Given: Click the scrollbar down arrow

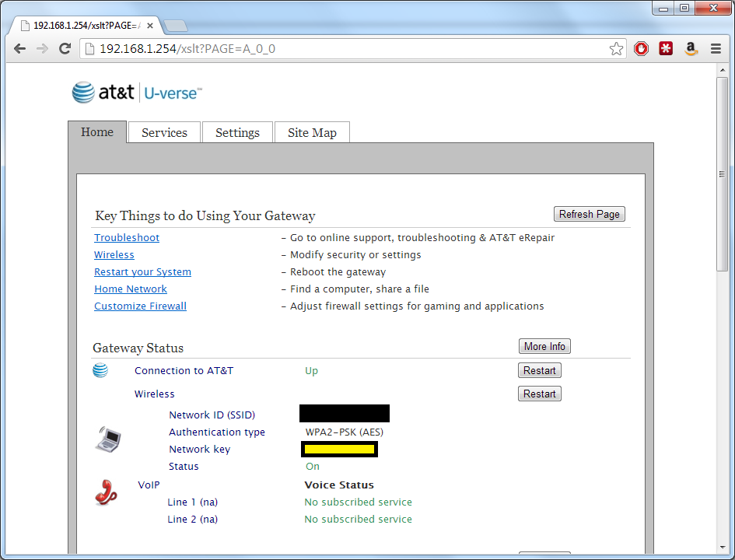Looking at the screenshot, I should point(722,547).
